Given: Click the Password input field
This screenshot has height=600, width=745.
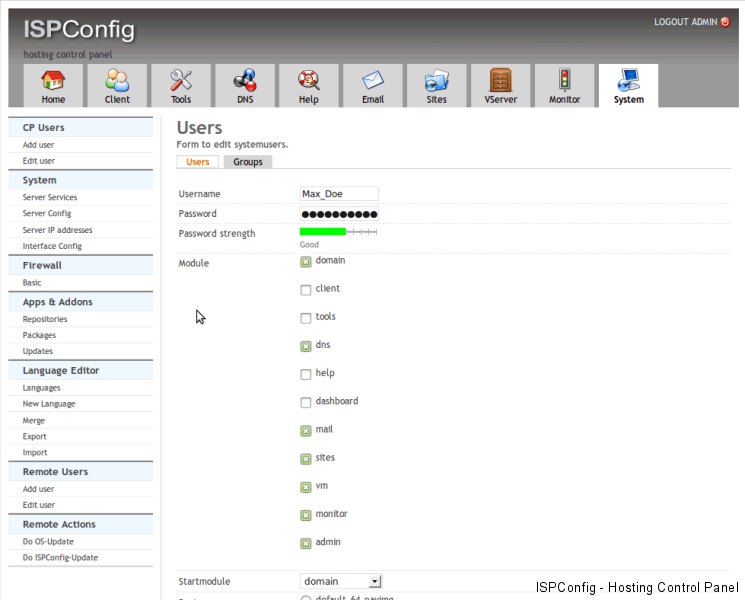Looking at the screenshot, I should click(339, 214).
